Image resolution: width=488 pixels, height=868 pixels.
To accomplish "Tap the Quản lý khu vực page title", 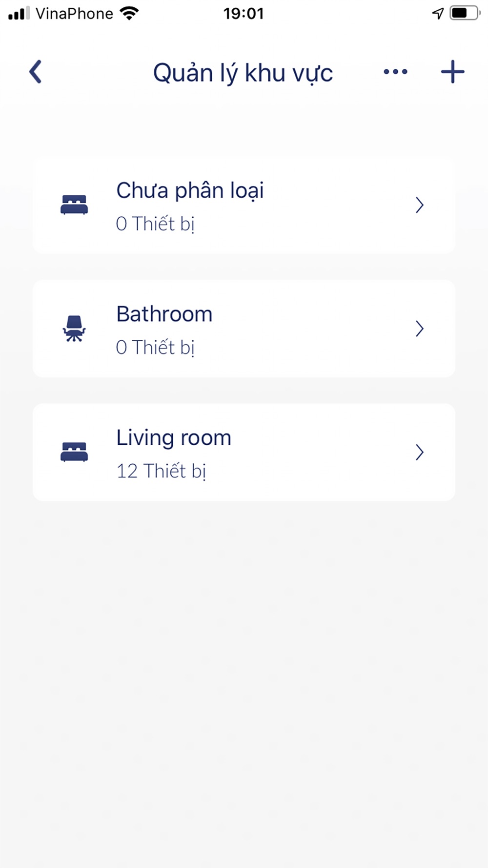I will (x=243, y=73).
